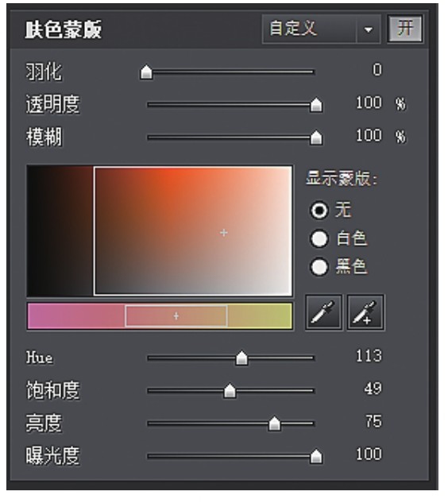Click the 模糊 blur slider handle

tap(316, 137)
